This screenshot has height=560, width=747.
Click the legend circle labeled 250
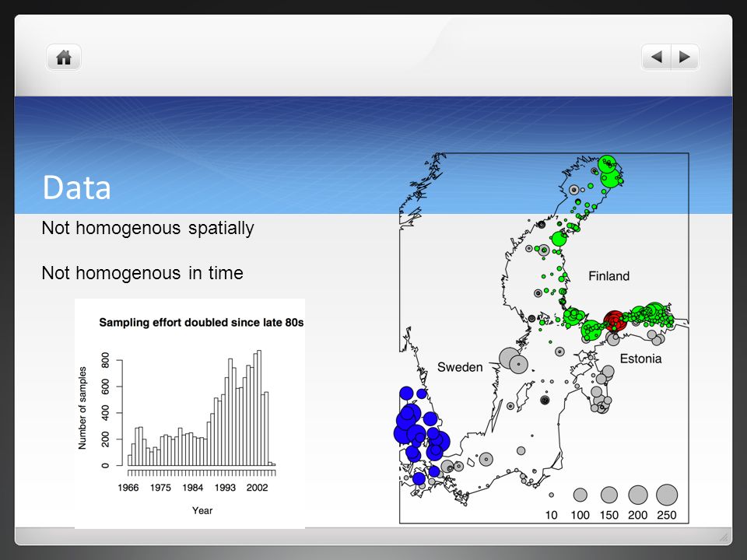pos(667,495)
